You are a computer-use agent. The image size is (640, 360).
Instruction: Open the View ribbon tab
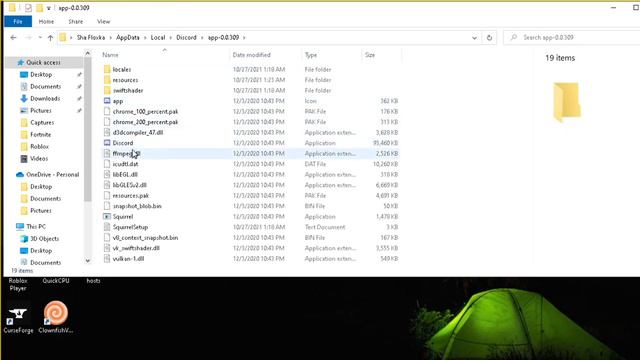103,22
